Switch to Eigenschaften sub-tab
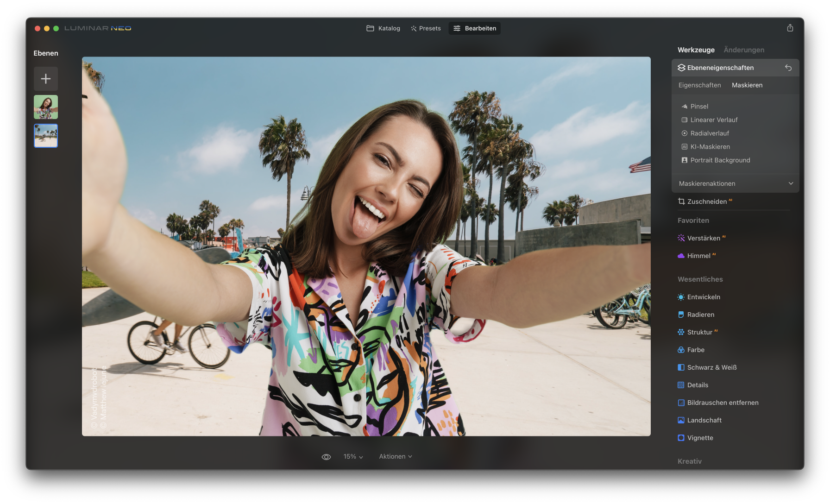Image resolution: width=830 pixels, height=504 pixels. pos(699,85)
